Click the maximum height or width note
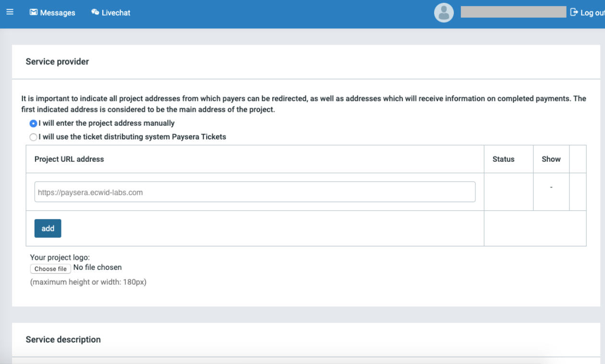605x364 pixels. pyautogui.click(x=88, y=282)
